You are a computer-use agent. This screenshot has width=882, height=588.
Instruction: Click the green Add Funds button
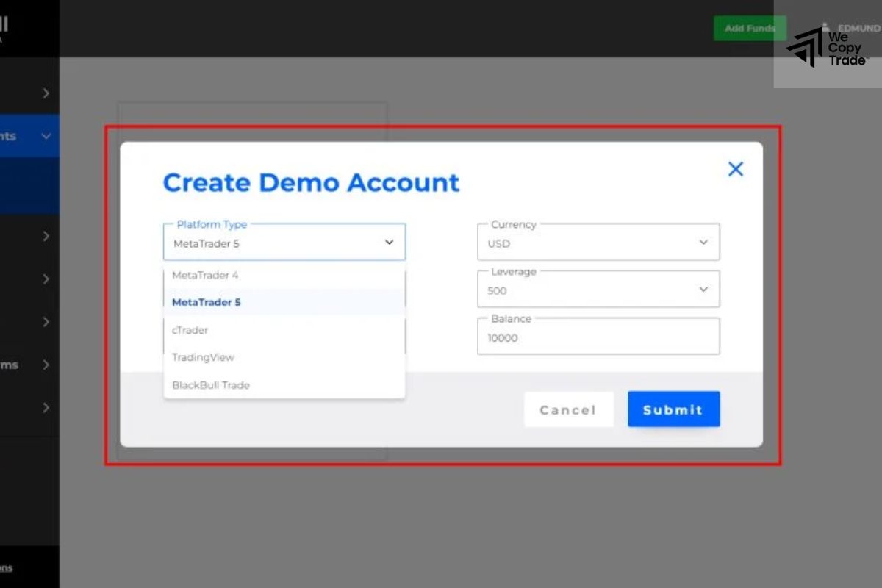pyautogui.click(x=750, y=28)
